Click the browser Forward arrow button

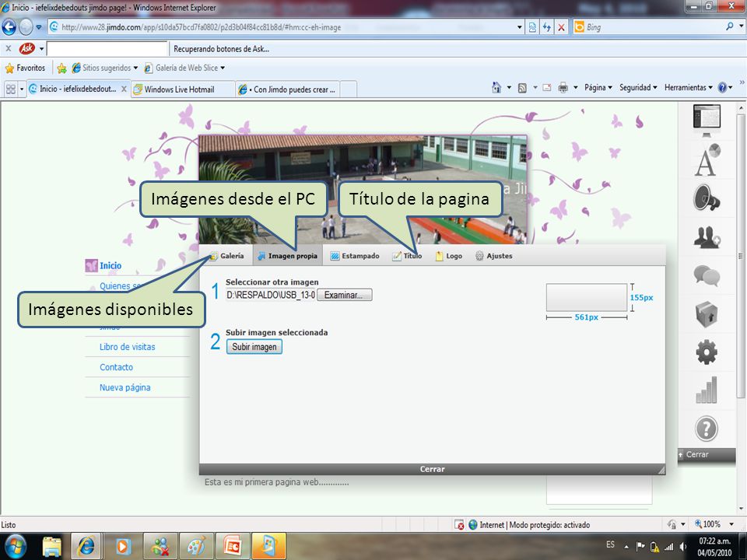pos(26,27)
